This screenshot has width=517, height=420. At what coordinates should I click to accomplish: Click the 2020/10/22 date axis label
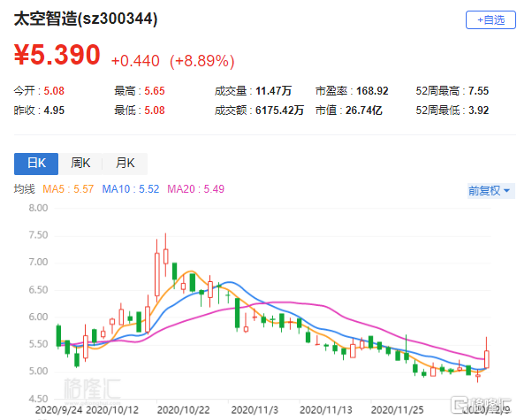(183, 410)
